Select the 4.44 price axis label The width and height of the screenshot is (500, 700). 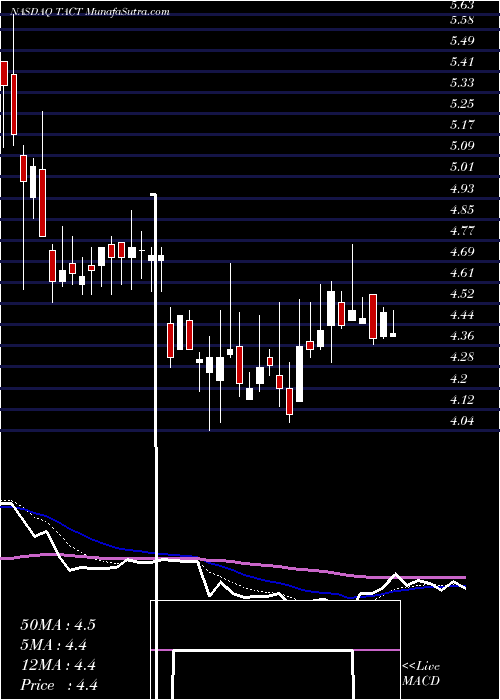(462, 315)
